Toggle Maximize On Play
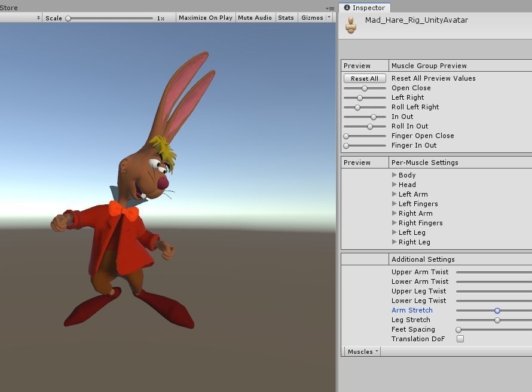Screen dimensions: 532x392 pyautogui.click(x=205, y=18)
